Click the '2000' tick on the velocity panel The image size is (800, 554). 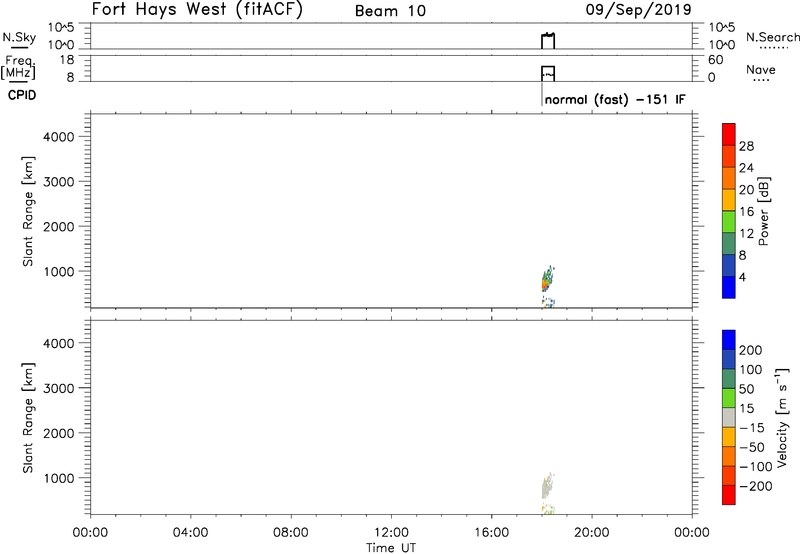(x=59, y=433)
